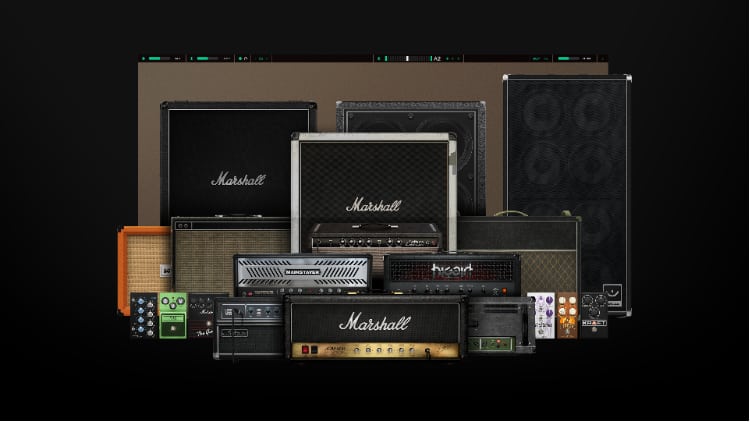Select the dark pedal with script logo
The image size is (750, 422).
201,316
